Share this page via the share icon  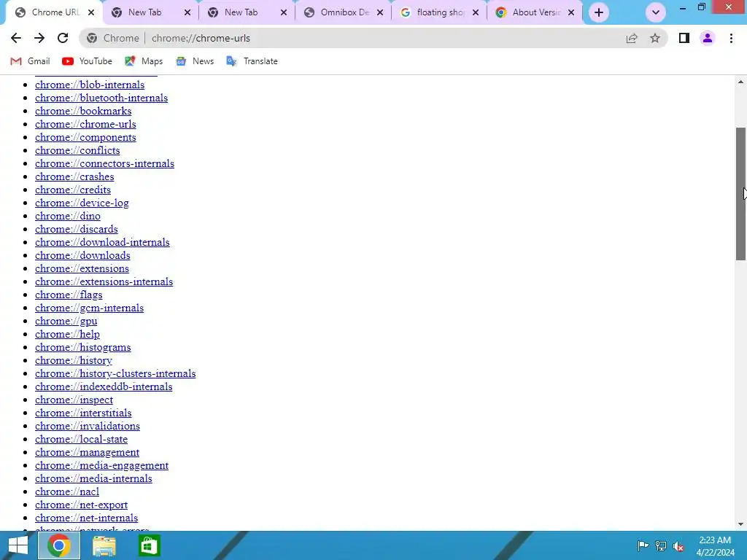632,38
